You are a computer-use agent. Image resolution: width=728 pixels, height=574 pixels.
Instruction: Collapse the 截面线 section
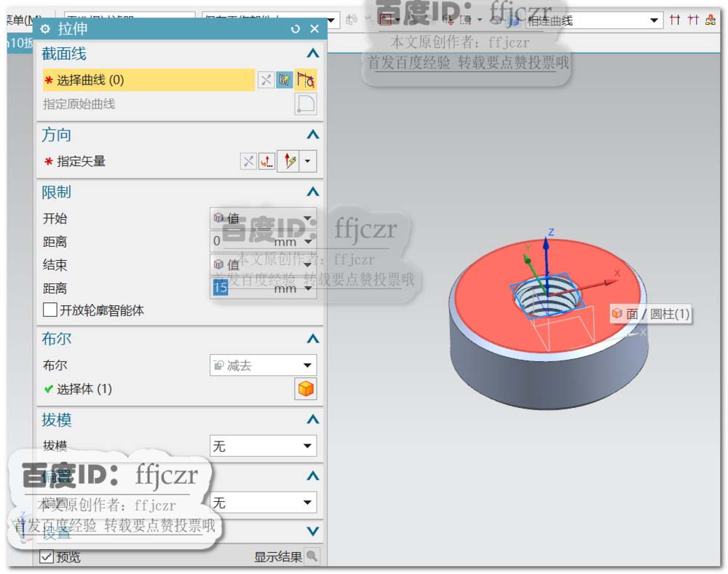click(313, 53)
